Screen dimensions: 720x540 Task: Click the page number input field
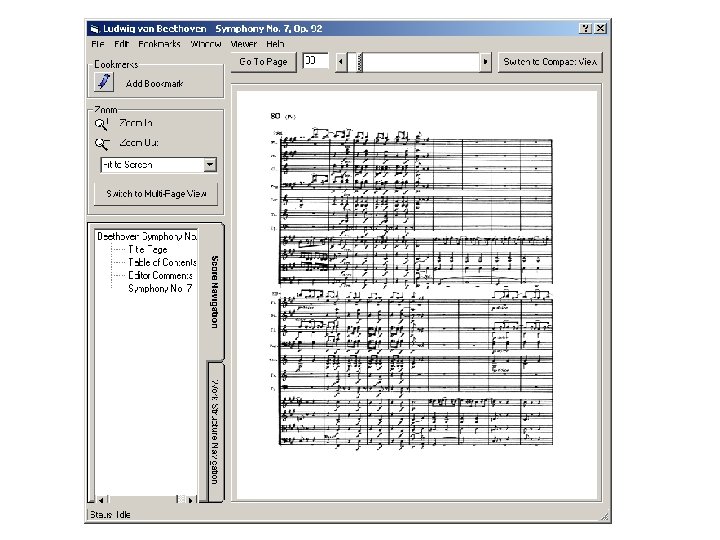point(315,61)
